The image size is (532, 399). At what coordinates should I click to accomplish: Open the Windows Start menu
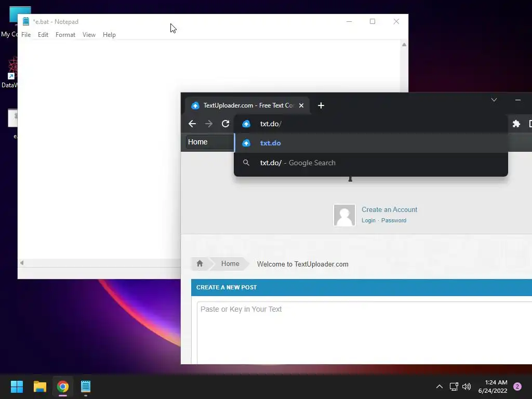pos(17,387)
